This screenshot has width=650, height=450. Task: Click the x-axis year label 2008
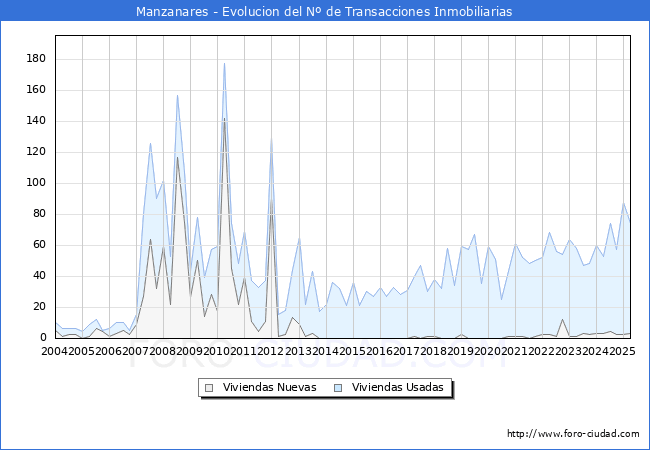pyautogui.click(x=163, y=351)
